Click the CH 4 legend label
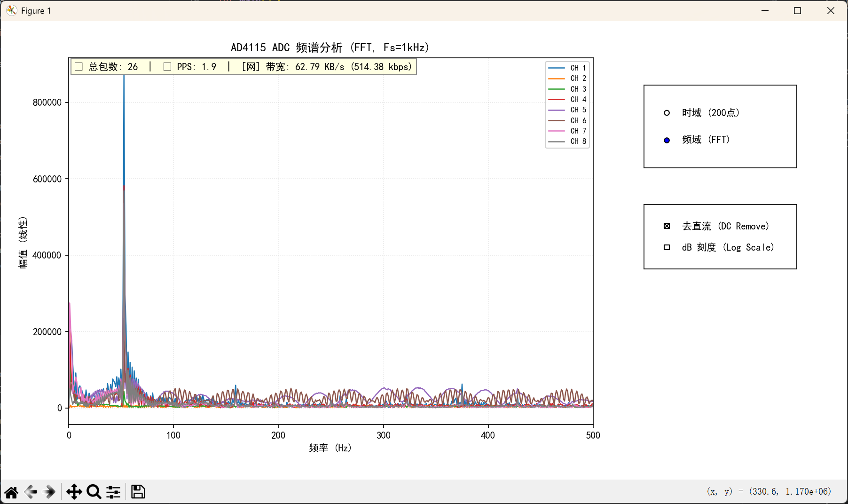This screenshot has height=504, width=848. click(x=578, y=99)
